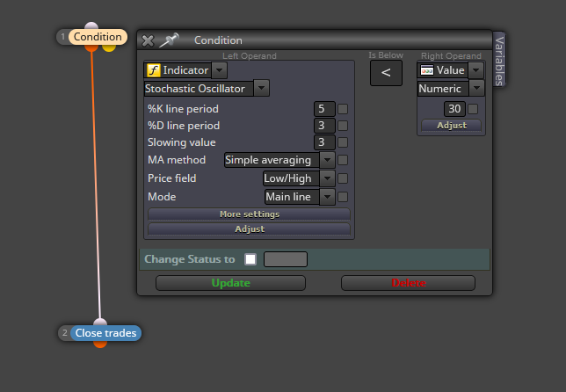Viewport: 566px width, 392px height.
Task: Toggle the %K line period checkbox
Action: [343, 109]
